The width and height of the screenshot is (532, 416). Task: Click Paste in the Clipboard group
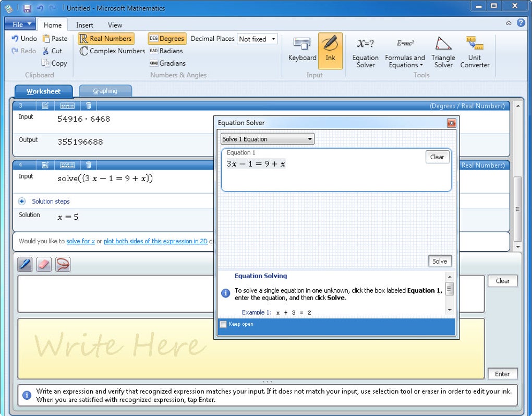click(x=55, y=39)
